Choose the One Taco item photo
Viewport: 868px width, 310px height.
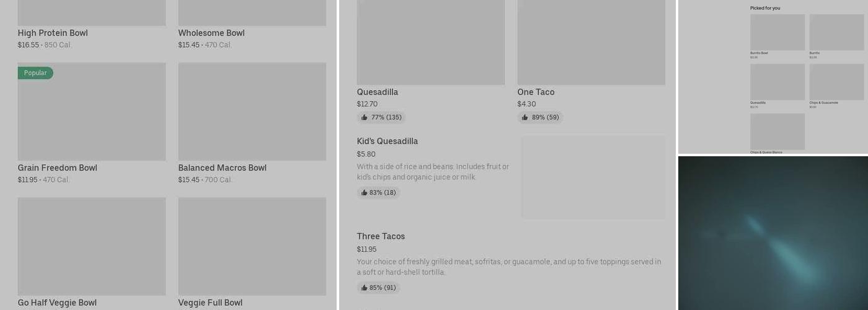pos(591,42)
